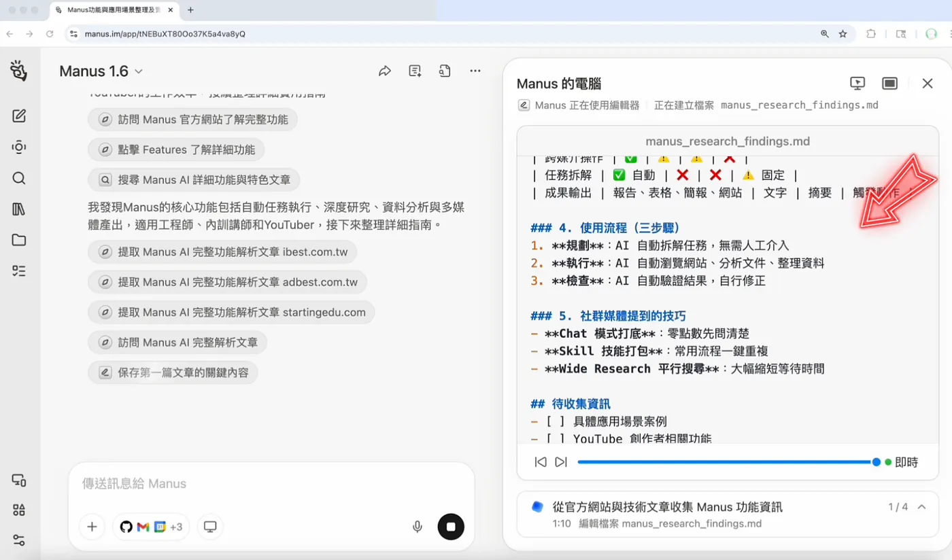This screenshot has width=952, height=560.
Task: Click the blue playback progress slider
Action: tap(728, 462)
